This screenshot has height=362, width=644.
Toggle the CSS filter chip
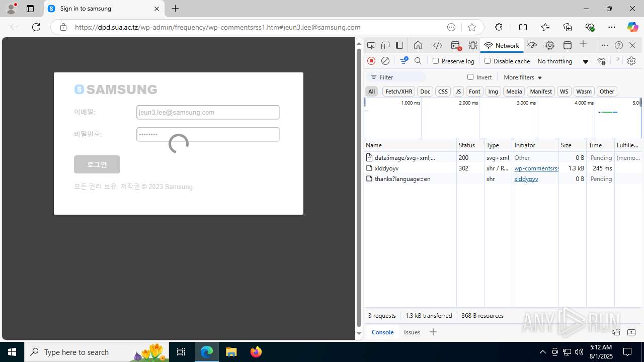tap(443, 91)
